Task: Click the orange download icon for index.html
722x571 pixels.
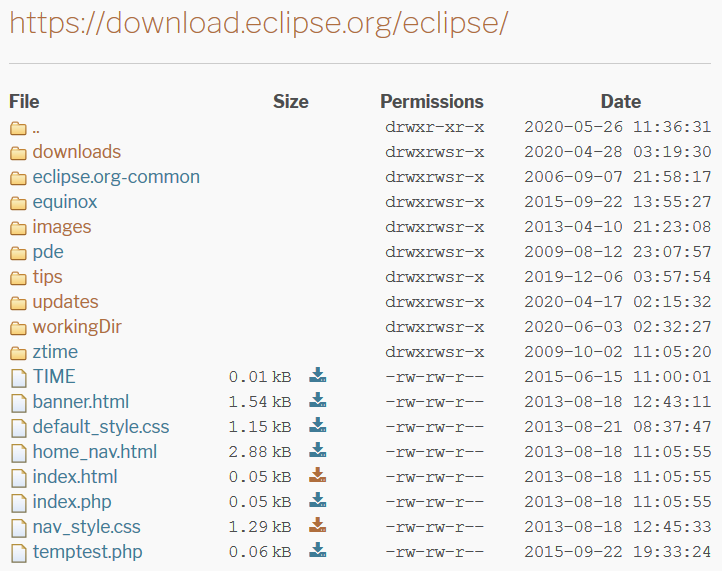Action: click(318, 476)
